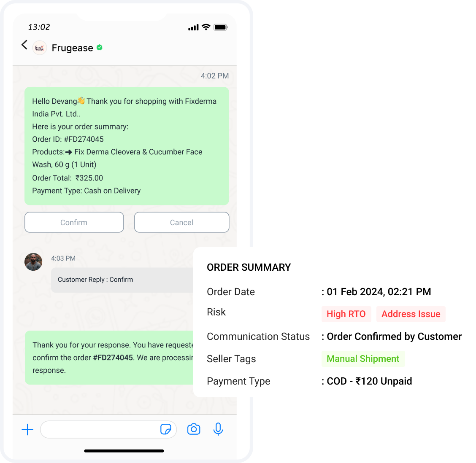Image resolution: width=476 pixels, height=463 pixels.
Task: Select the Address Issue risk tag
Action: [x=411, y=314]
